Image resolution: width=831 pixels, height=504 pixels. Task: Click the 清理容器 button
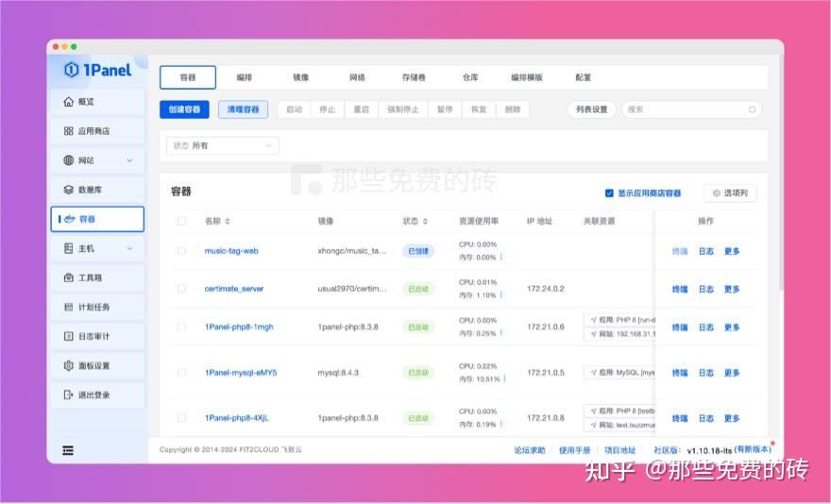pos(244,109)
